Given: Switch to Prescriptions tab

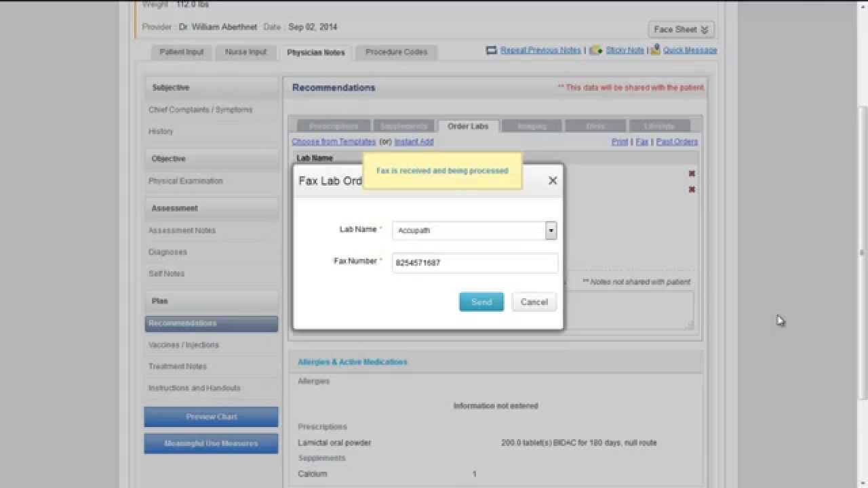Looking at the screenshot, I should click(334, 126).
